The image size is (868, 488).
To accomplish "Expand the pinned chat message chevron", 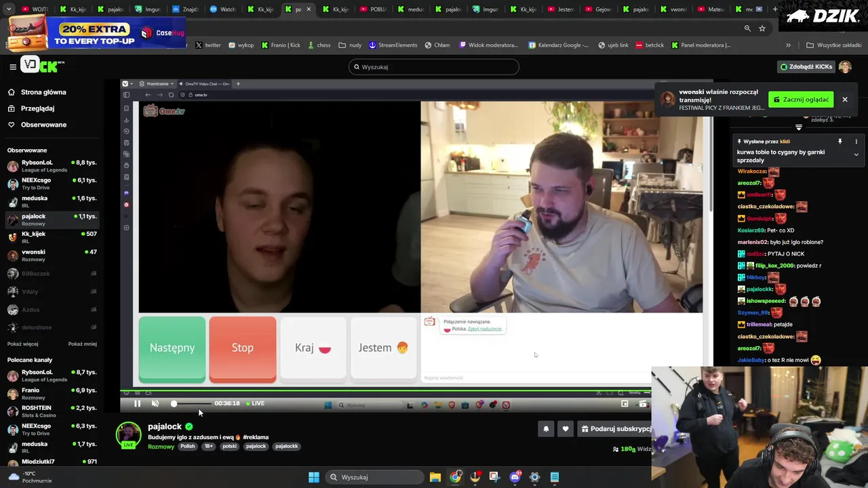I will 856,155.
